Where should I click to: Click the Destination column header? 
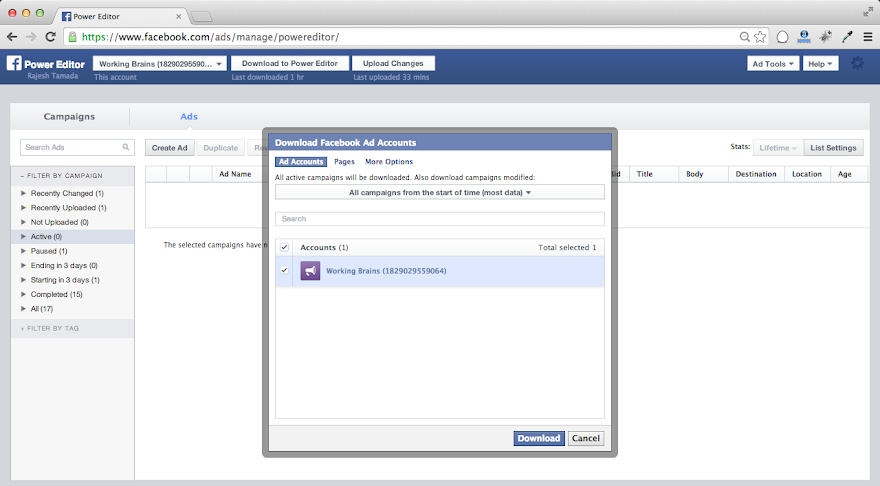[x=756, y=174]
